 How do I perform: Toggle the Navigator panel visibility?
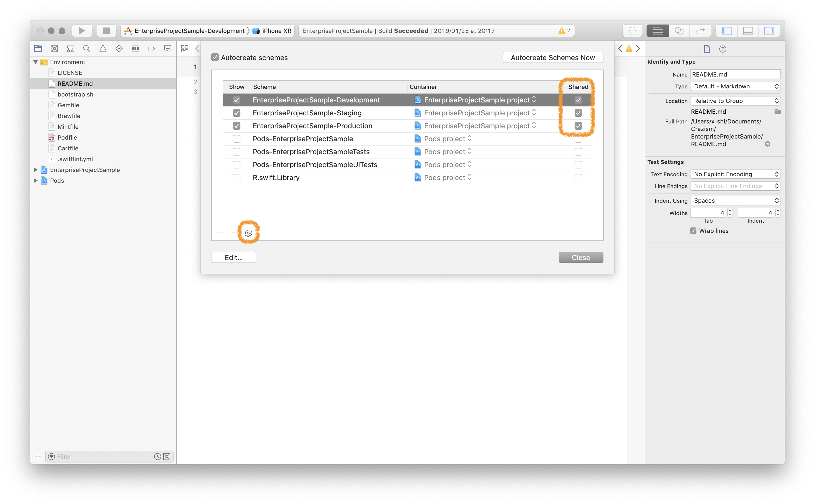point(727,31)
